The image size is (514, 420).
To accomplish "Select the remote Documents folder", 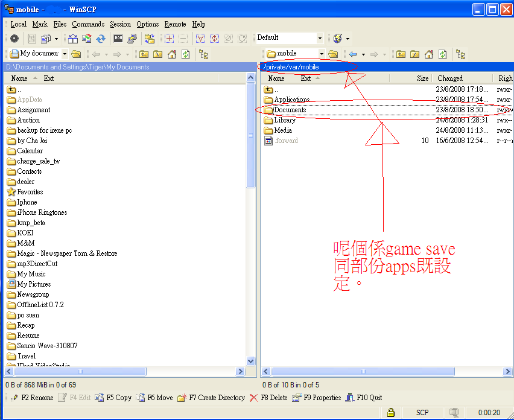I will 290,110.
